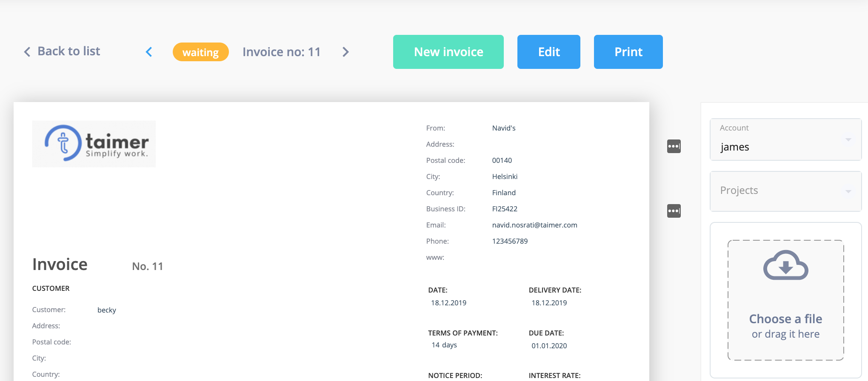This screenshot has height=381, width=868.
Task: Open the next invoice with right chevron
Action: point(345,52)
